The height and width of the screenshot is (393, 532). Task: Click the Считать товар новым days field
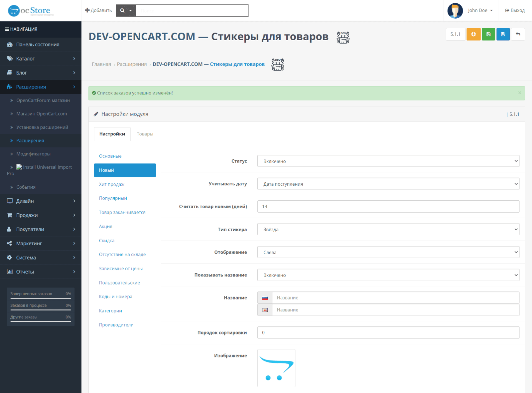pos(388,207)
